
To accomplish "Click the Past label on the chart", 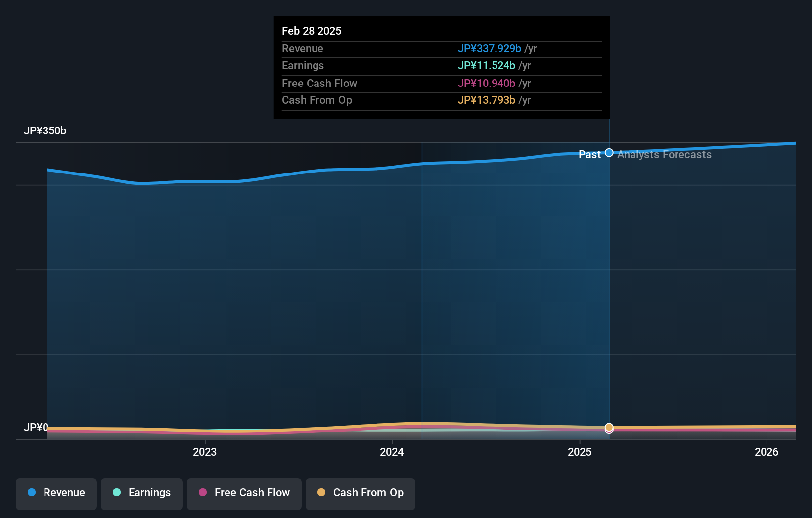I will pos(589,155).
